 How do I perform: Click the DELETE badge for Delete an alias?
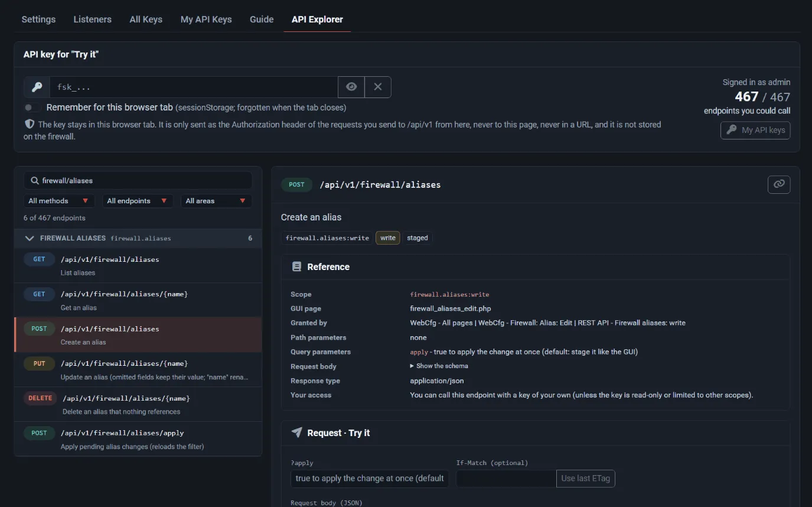(x=40, y=398)
